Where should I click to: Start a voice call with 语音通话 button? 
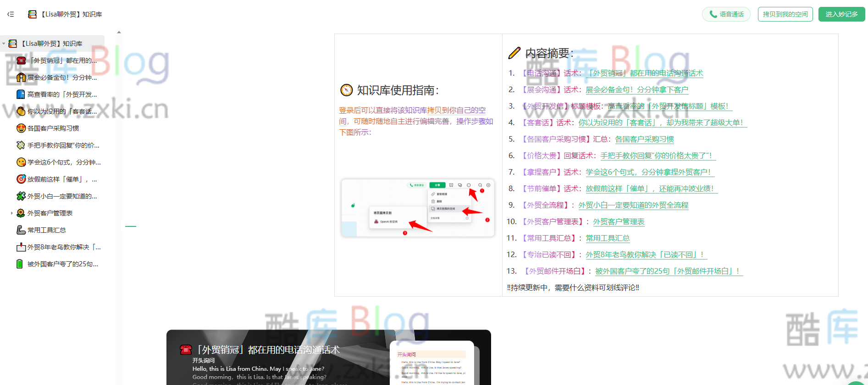[726, 14]
